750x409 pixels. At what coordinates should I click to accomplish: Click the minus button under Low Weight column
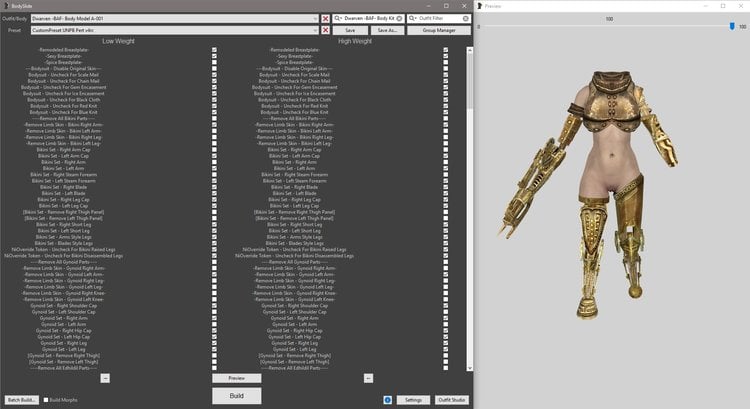click(105, 378)
